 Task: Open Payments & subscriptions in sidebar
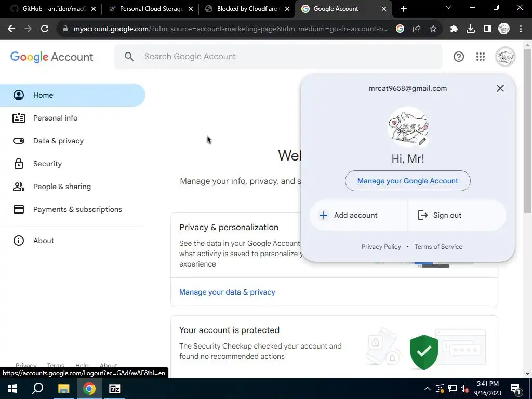coord(73,209)
